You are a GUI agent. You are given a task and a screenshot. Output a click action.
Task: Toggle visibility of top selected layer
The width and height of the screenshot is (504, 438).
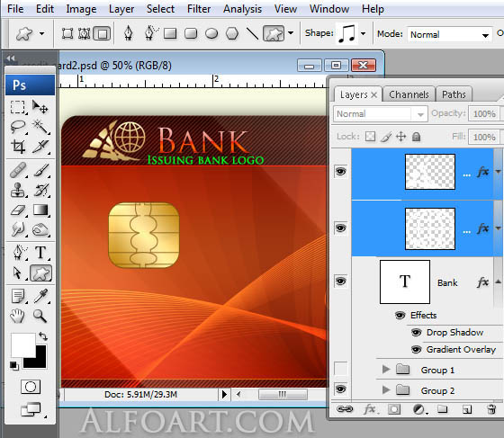pos(341,172)
